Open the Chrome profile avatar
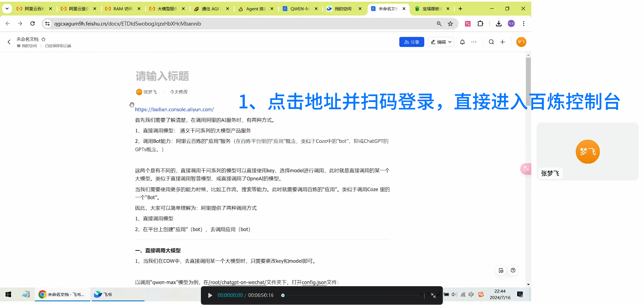The width and height of the screenshot is (644, 305). click(x=511, y=24)
